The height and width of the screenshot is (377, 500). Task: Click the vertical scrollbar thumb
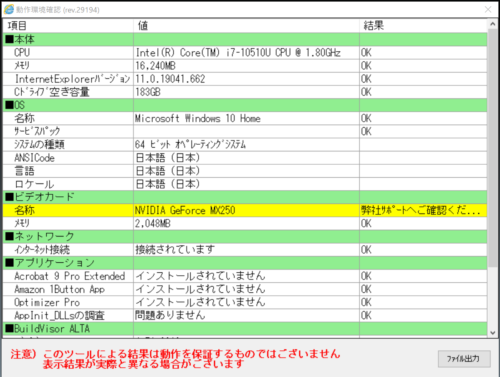(x=492, y=148)
